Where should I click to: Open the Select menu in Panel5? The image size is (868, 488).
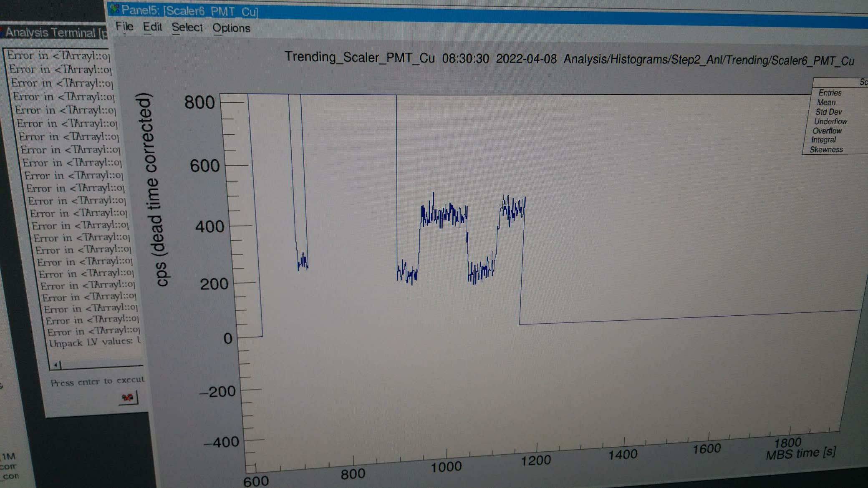pyautogui.click(x=187, y=28)
